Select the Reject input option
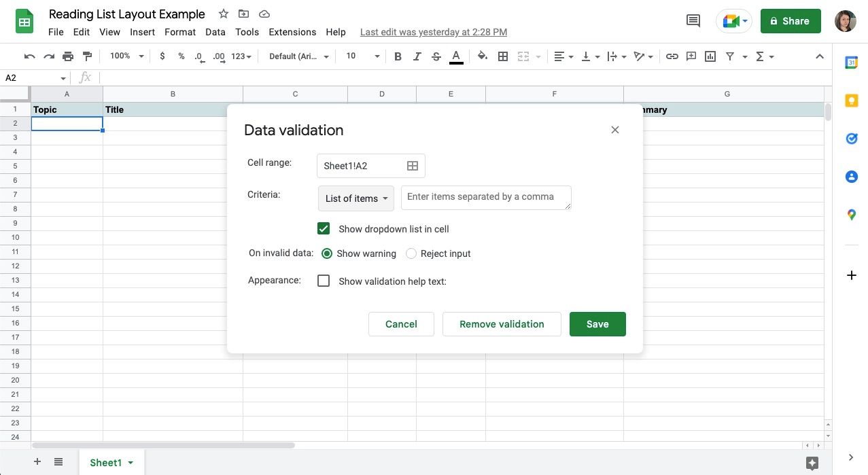Screen dimensions: 868x475 411,253
